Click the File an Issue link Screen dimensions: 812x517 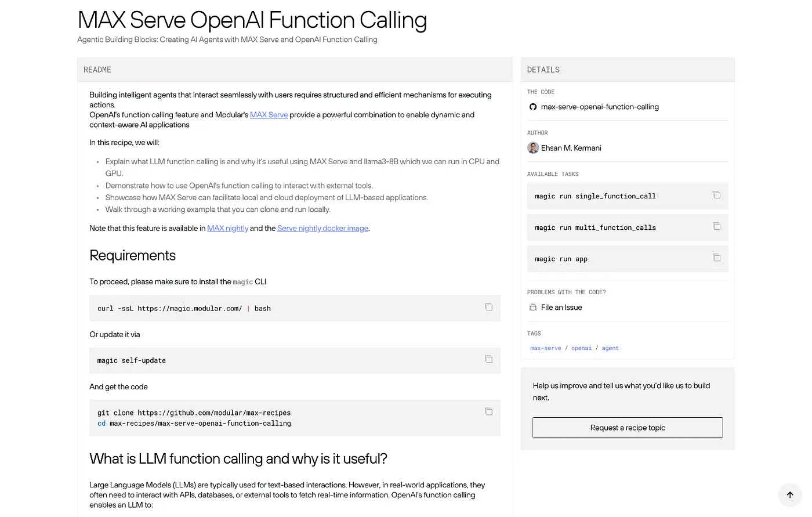click(x=561, y=308)
